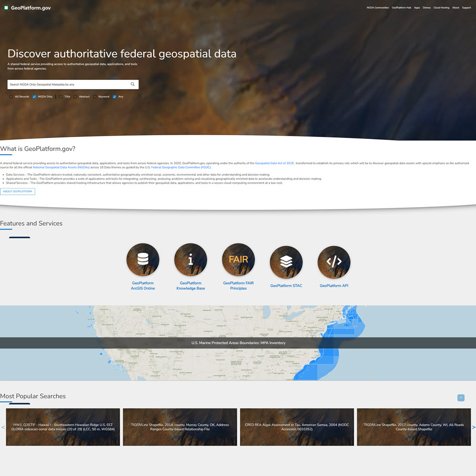
Task: Check the Abstract search option
Action: pos(75,97)
